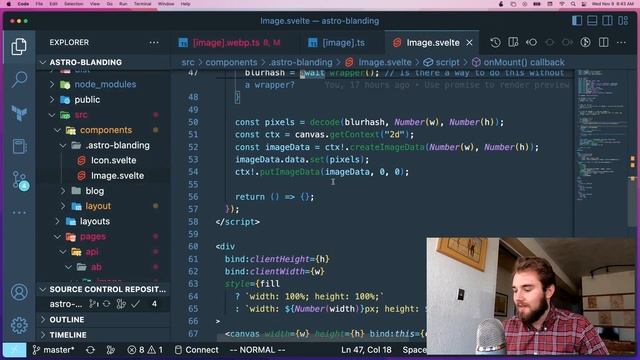Open problems count showing 8 errors
Viewport: 640px width, 360px height.
145,350
